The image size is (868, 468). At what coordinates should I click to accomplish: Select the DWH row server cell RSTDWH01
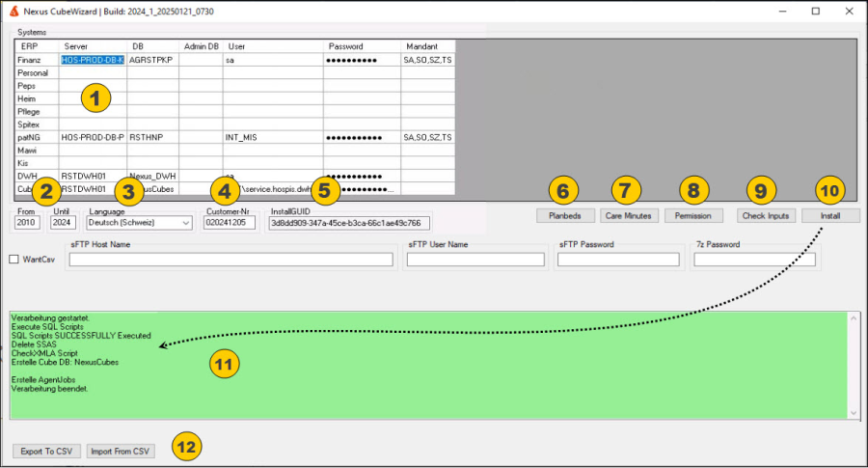[93, 177]
